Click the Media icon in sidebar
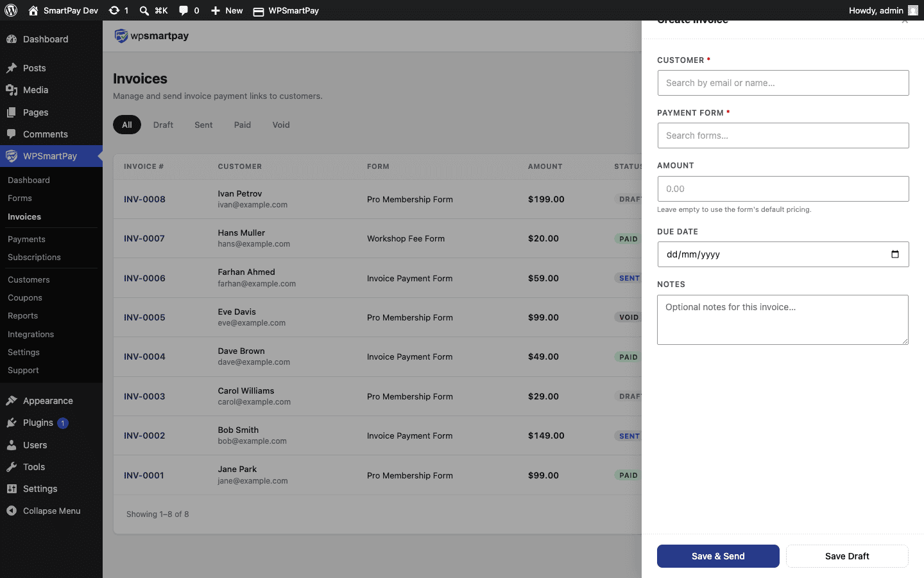 12,90
